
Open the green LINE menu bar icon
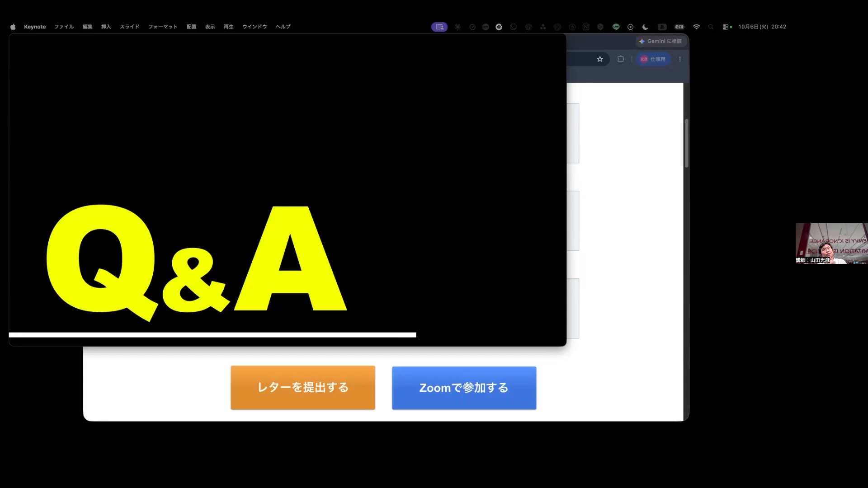tap(616, 27)
